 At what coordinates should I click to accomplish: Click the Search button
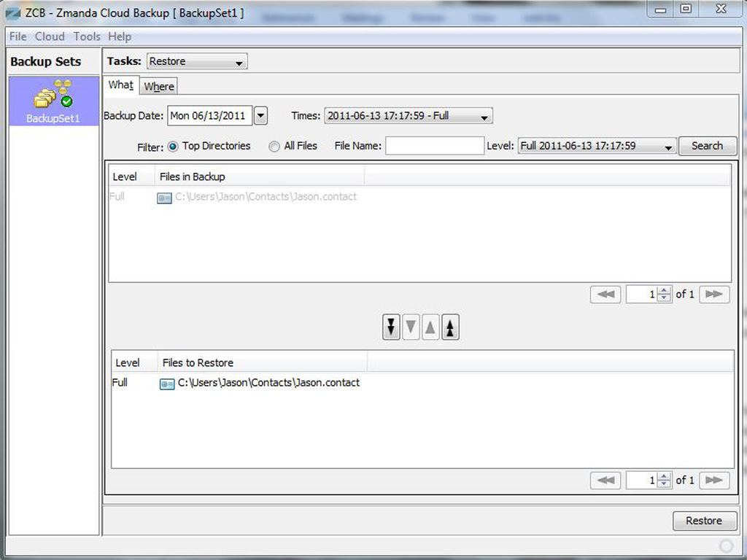pos(708,146)
